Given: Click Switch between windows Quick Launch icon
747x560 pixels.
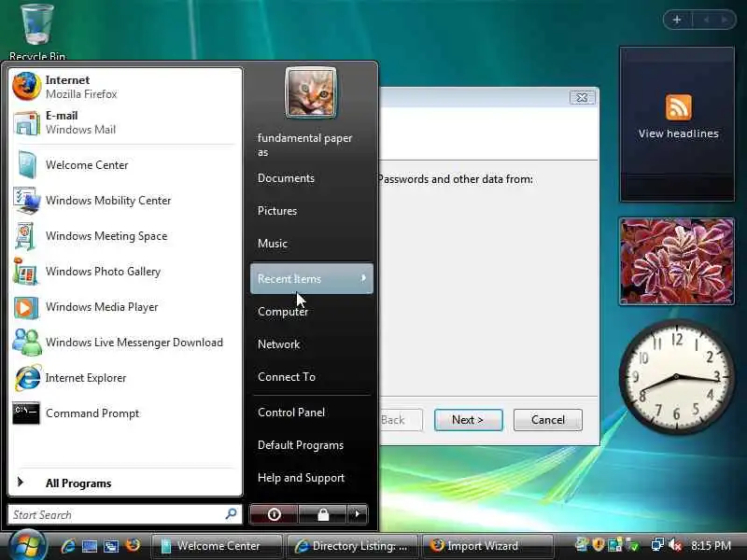Looking at the screenshot, I should point(111,546).
